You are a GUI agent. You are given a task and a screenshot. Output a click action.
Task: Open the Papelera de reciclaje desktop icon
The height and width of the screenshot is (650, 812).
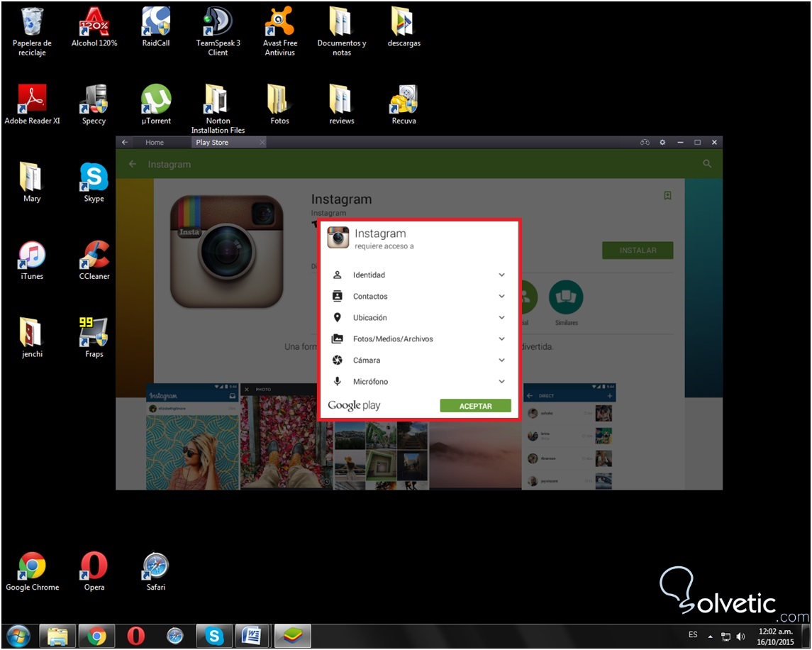tap(32, 31)
